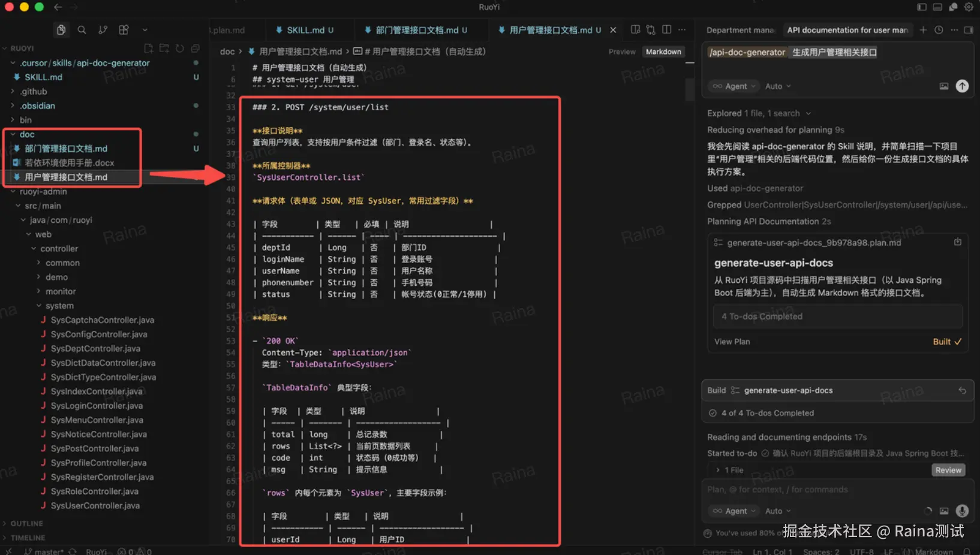
Task: Open the Auto model dropdown in bottom input
Action: pos(778,511)
